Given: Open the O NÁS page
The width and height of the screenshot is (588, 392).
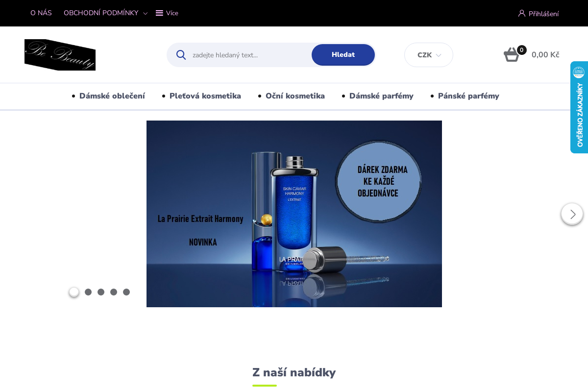Looking at the screenshot, I should coord(41,13).
